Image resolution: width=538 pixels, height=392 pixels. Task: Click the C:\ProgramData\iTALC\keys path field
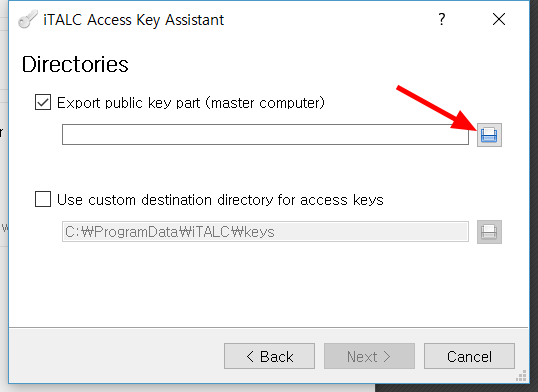265,232
